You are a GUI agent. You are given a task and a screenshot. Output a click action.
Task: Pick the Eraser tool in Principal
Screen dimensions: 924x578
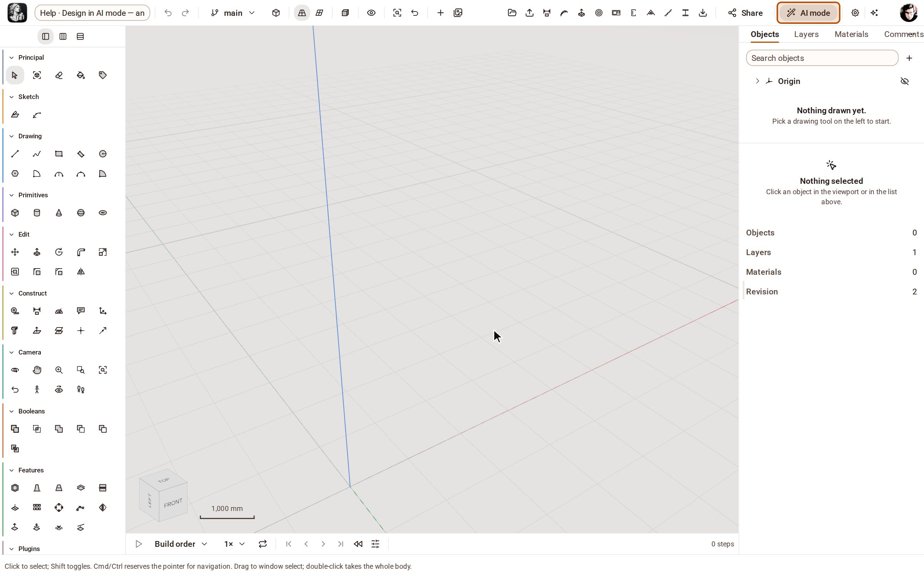click(x=59, y=75)
